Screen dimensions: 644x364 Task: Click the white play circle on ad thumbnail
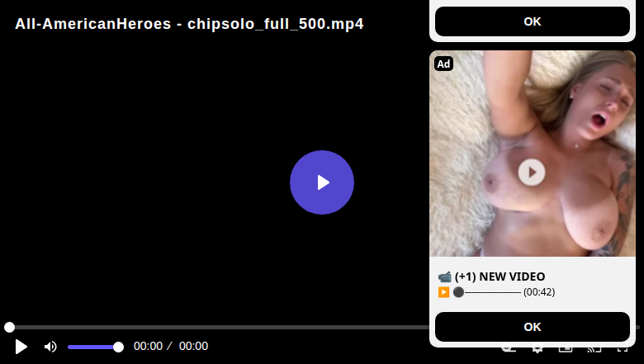[x=532, y=172]
